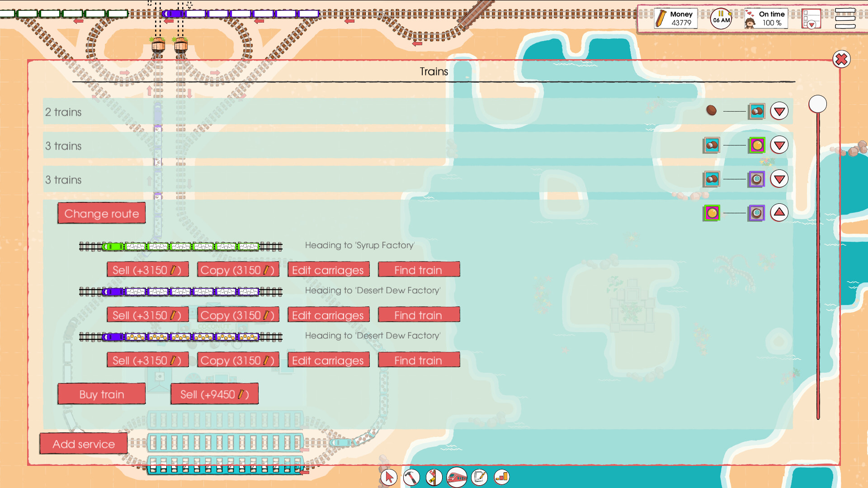Open the hammer build tool

[411, 477]
